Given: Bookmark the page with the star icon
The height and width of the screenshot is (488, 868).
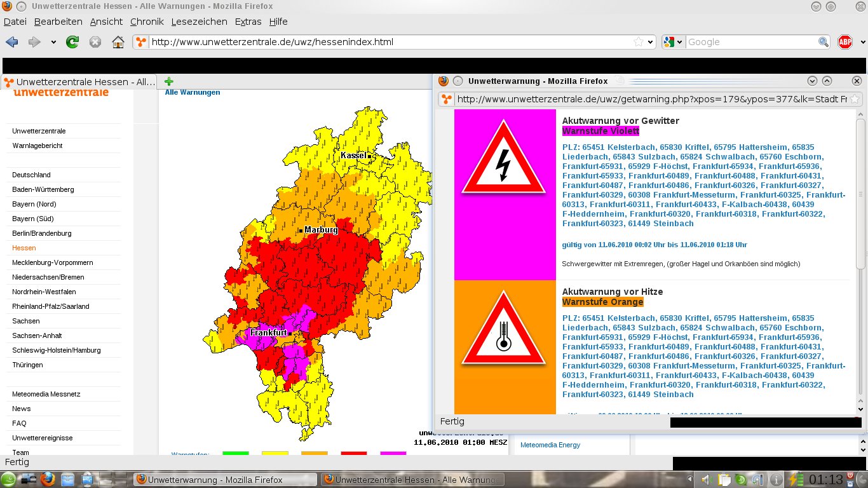Looking at the screenshot, I should tap(638, 42).
